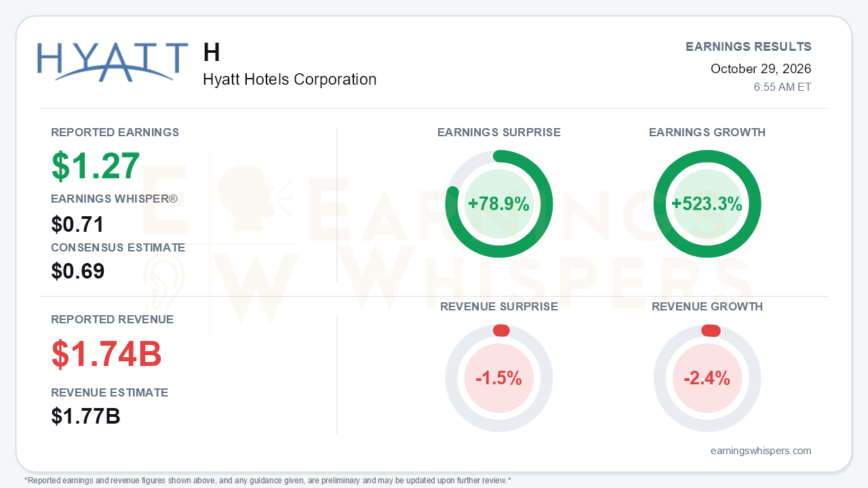Open the earningswhispers.com link
Viewport: 868px width, 488px height.
pos(761,451)
